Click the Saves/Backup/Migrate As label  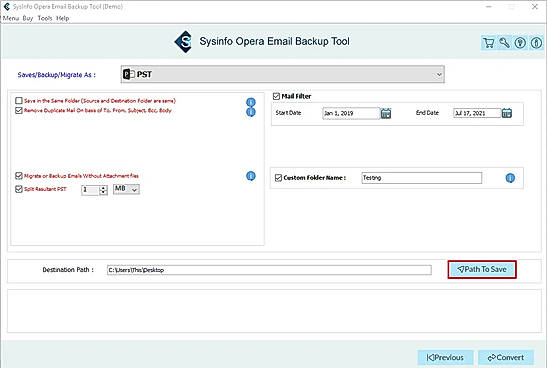coord(57,75)
